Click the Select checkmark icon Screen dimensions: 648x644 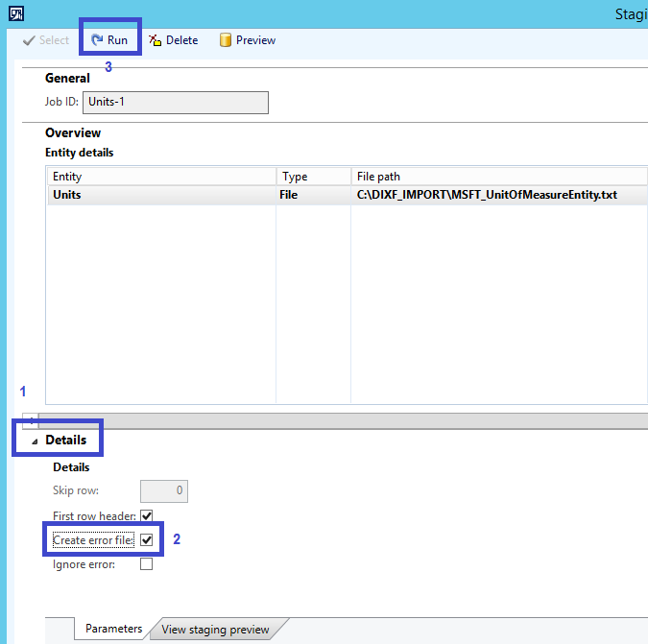pos(29,40)
